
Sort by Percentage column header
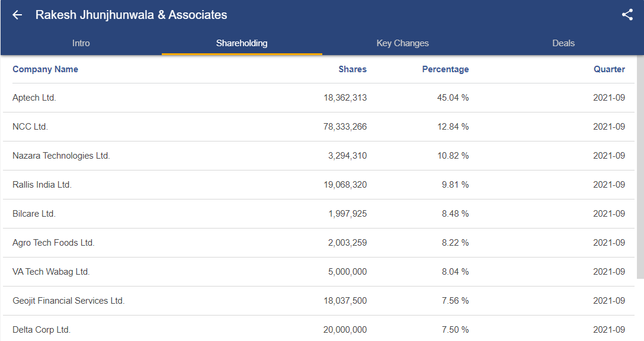445,69
